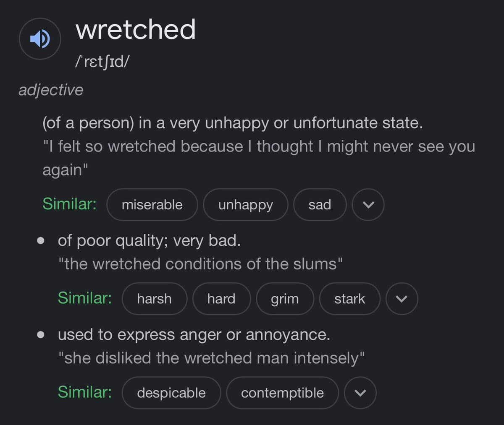This screenshot has width=504, height=425.
Task: Click the 'used to express anger' definition
Action: click(194, 334)
